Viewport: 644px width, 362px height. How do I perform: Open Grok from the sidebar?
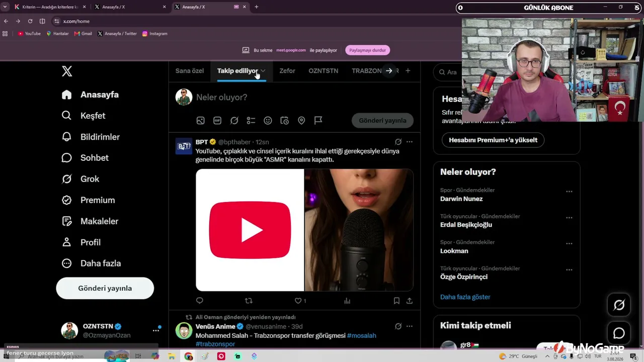(80, 179)
